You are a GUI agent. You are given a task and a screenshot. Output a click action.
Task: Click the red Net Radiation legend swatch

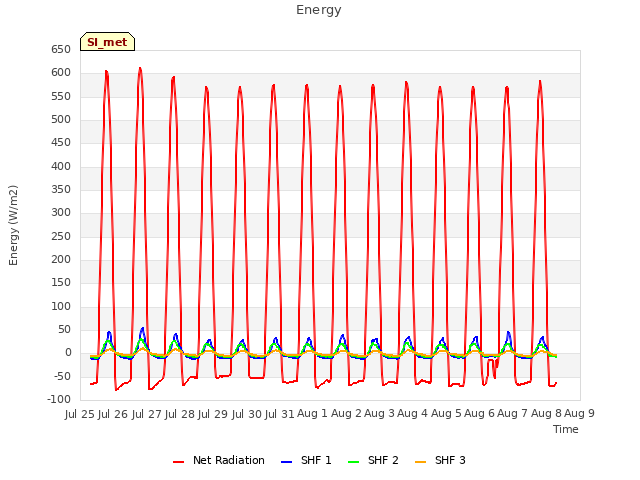178,462
